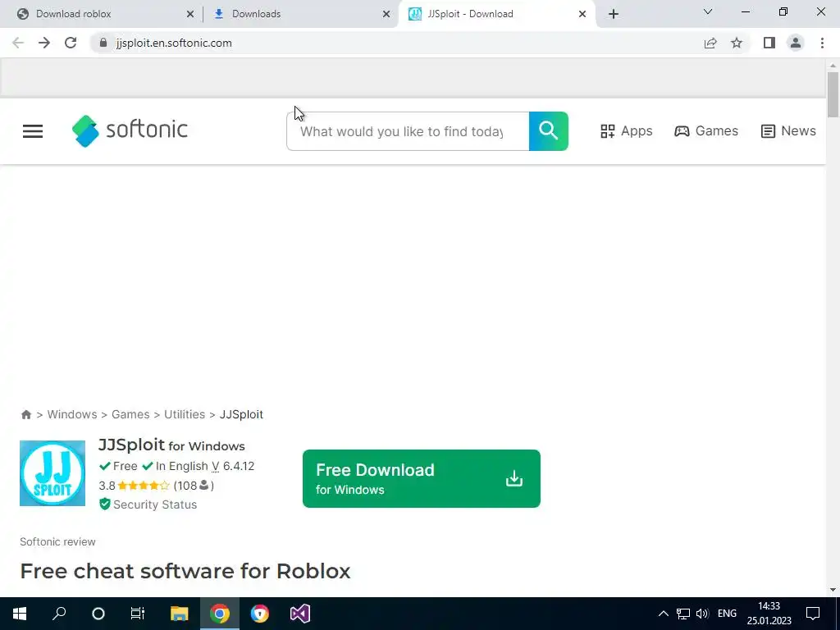Click the JJSploit app logo thumbnail
Image resolution: width=840 pixels, height=630 pixels.
(52, 473)
